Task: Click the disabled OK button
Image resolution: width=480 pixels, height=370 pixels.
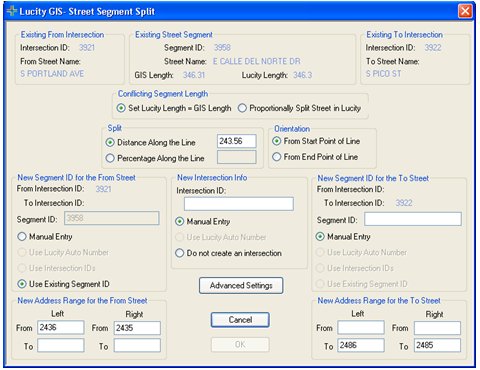Action: (240, 344)
